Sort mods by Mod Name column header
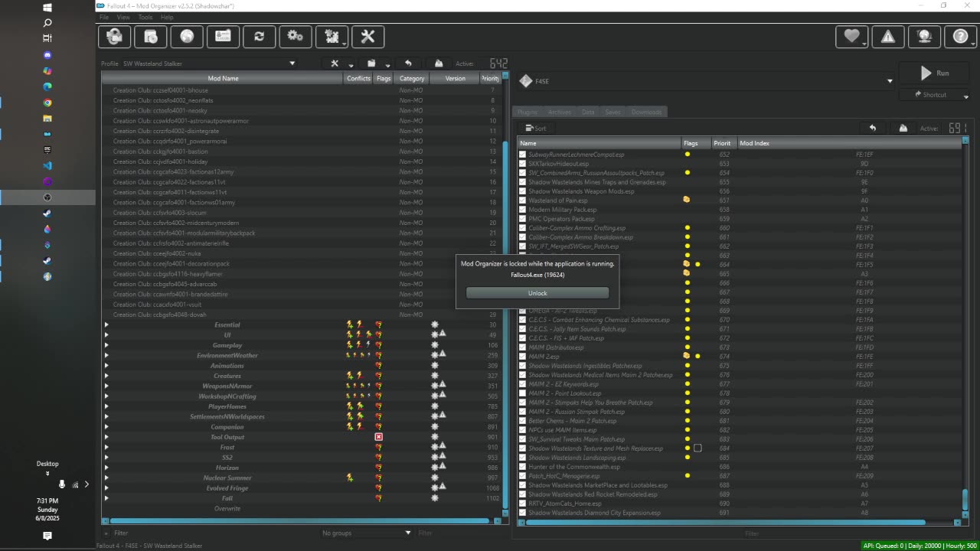Viewport: 980px width, 551px height. tap(223, 78)
